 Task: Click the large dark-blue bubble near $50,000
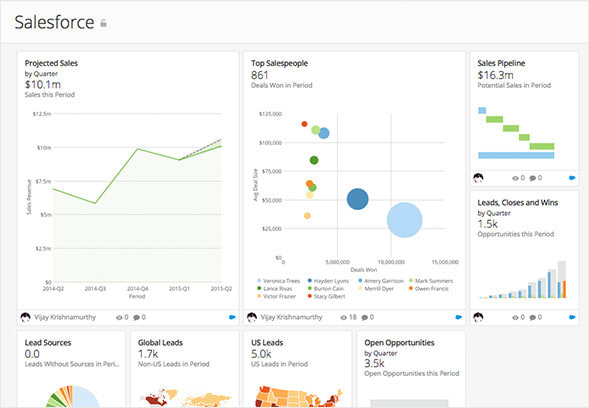[x=358, y=199]
